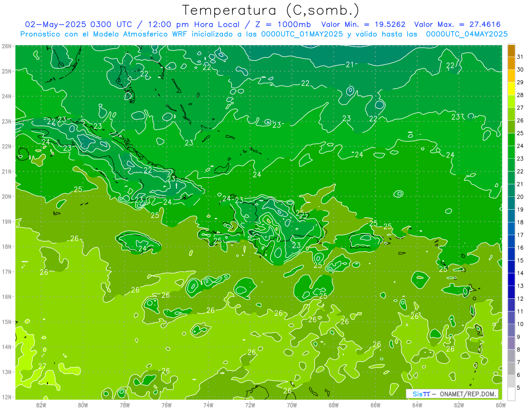The image size is (532, 411).
Task: Click the colorbar scale value 31
Action: 520,57
